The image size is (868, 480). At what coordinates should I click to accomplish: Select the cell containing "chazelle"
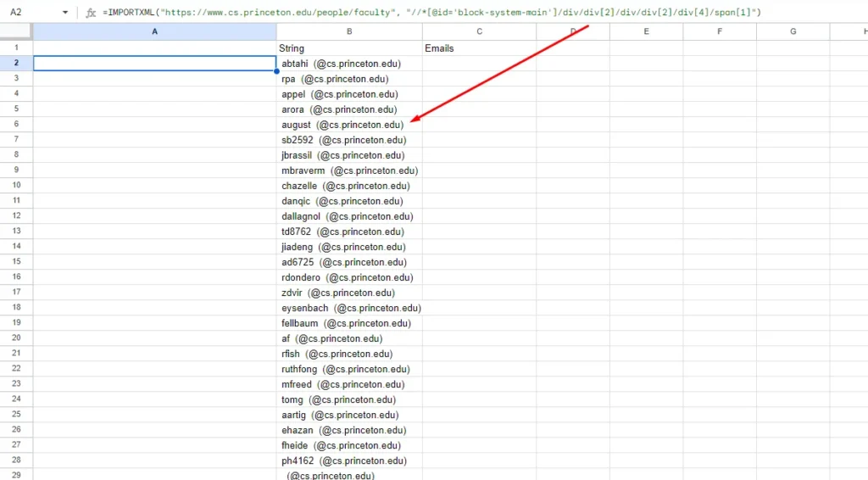pos(349,186)
